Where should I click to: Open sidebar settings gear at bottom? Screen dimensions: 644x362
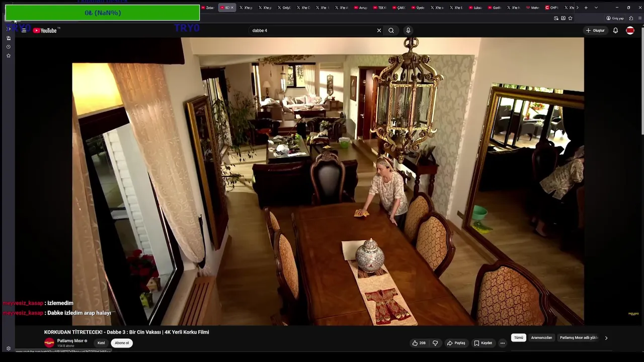point(8,348)
